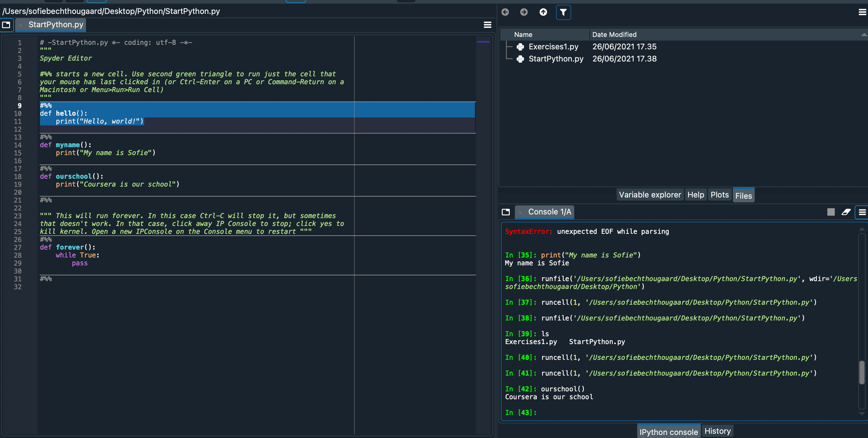Open the browse tabs icon beside Console 1/A

click(506, 212)
